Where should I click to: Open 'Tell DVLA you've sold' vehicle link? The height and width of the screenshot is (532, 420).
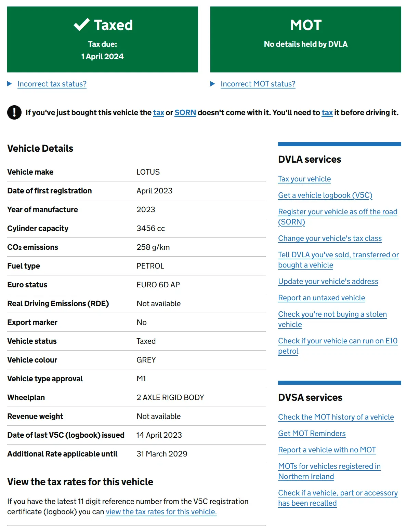coord(338,255)
